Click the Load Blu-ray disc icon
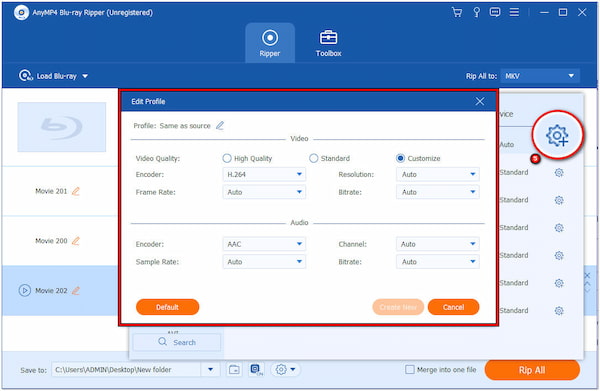The width and height of the screenshot is (600, 391). pyautogui.click(x=25, y=76)
